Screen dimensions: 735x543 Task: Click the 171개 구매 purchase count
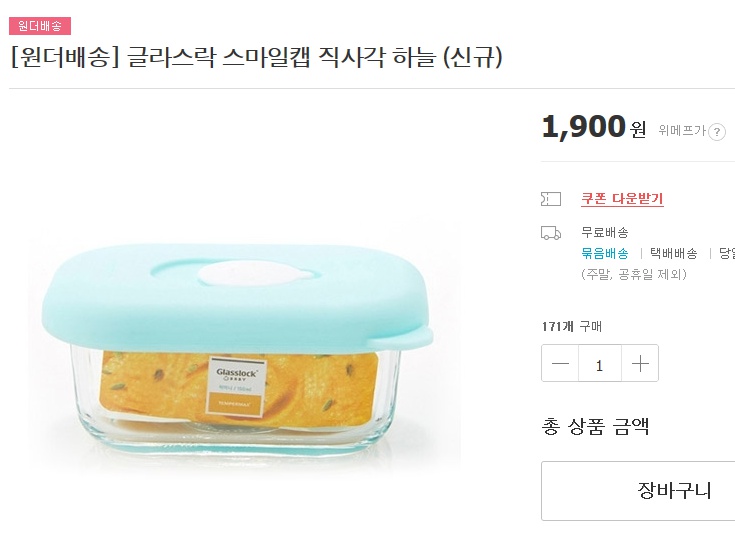point(571,326)
